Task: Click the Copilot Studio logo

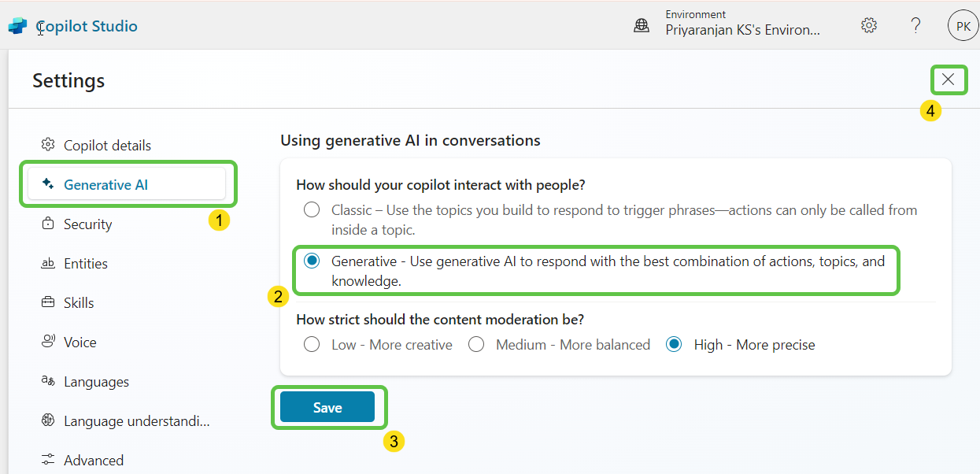Action: 16,24
